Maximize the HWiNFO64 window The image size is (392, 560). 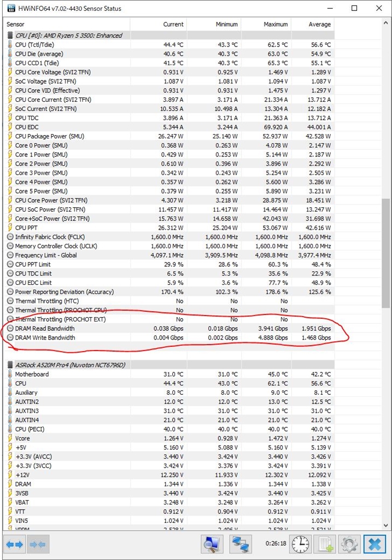click(354, 8)
